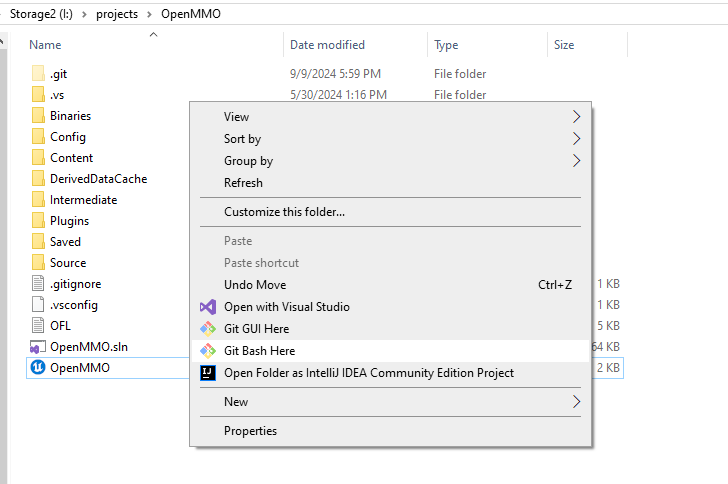Click the IntelliJ IDEA icon in menu
Image resolution: width=728 pixels, height=484 pixels.
(x=208, y=373)
